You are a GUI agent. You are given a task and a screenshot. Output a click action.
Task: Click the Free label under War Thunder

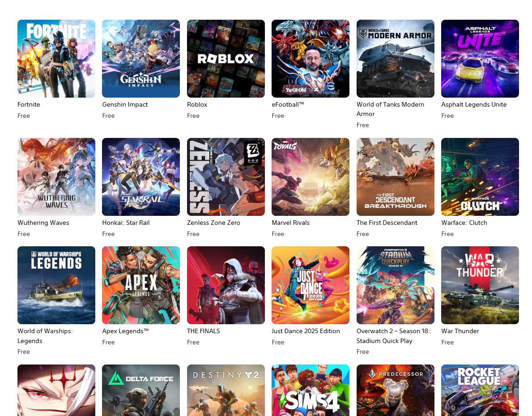tap(447, 342)
